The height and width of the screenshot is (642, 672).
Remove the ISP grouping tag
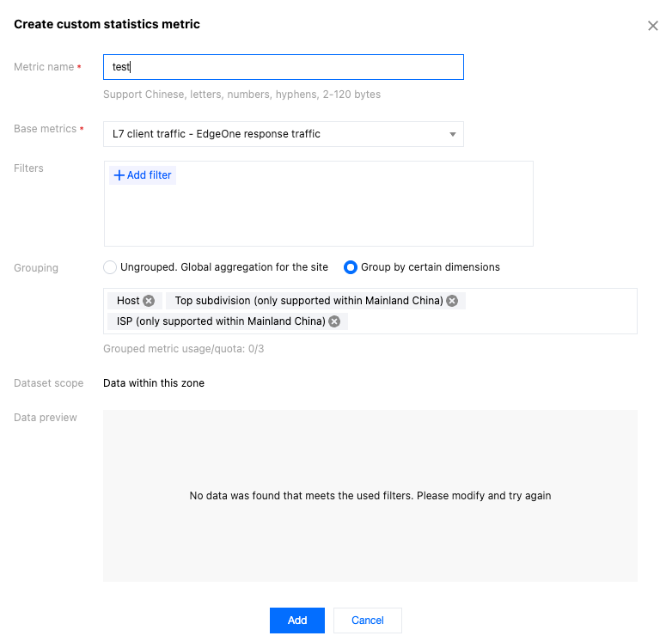[x=334, y=321]
